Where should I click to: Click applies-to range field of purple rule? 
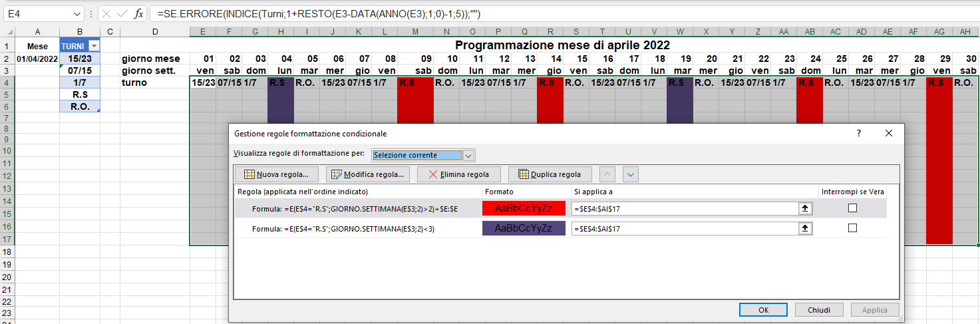pyautogui.click(x=685, y=228)
